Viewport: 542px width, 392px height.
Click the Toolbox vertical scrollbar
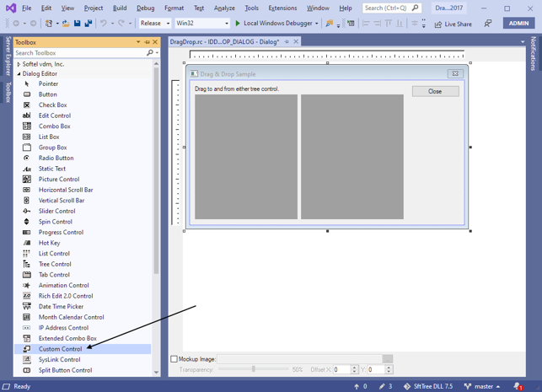(x=156, y=169)
